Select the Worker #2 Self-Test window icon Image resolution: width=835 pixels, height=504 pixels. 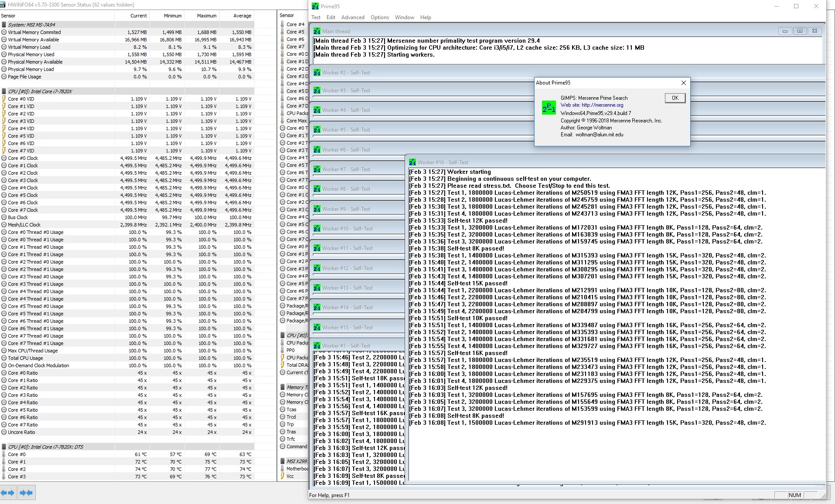coord(317,73)
